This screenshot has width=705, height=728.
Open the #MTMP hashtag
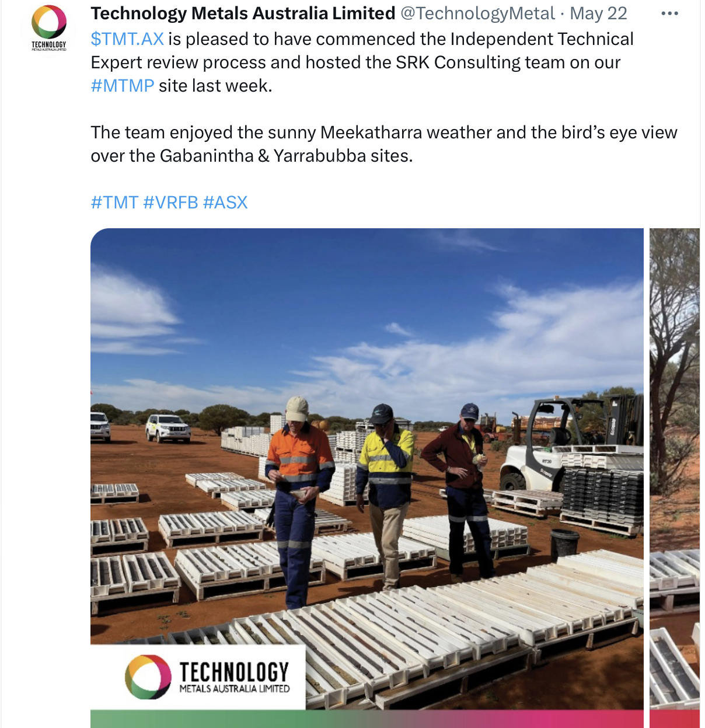click(x=123, y=86)
